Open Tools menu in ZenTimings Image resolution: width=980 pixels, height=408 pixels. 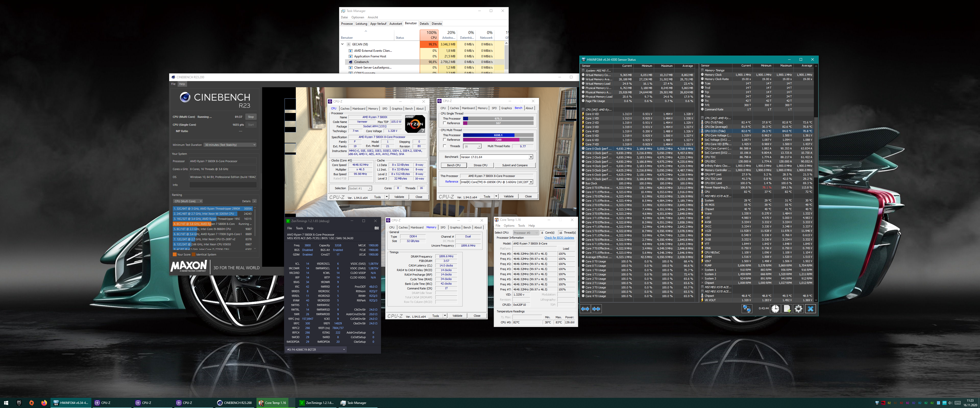tap(299, 228)
